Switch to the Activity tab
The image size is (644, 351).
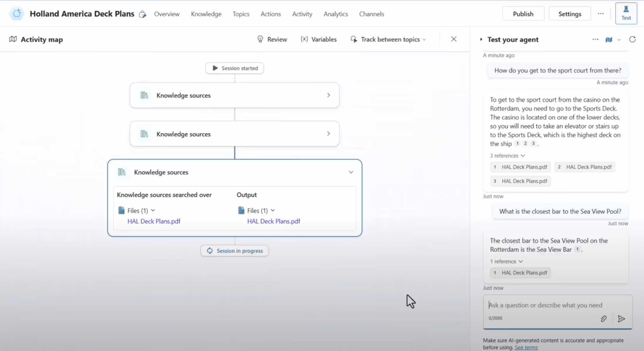302,14
